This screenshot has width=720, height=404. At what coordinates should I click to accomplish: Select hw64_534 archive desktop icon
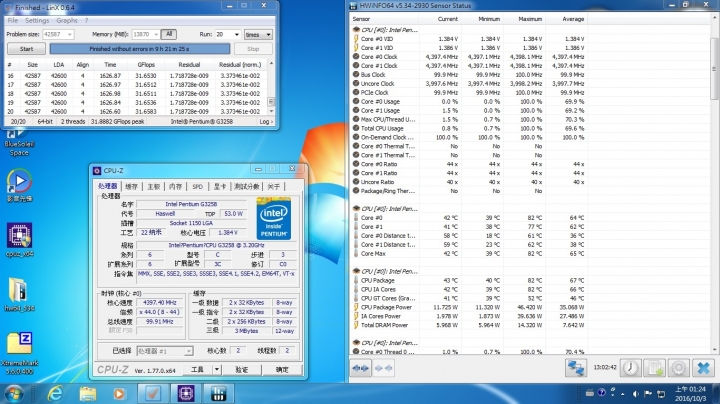click(19, 295)
